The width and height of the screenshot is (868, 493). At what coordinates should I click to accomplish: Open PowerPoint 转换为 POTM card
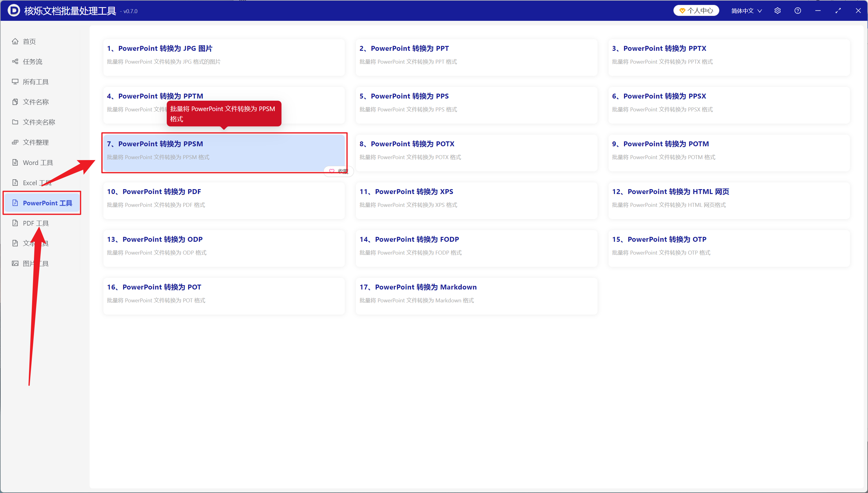(729, 153)
